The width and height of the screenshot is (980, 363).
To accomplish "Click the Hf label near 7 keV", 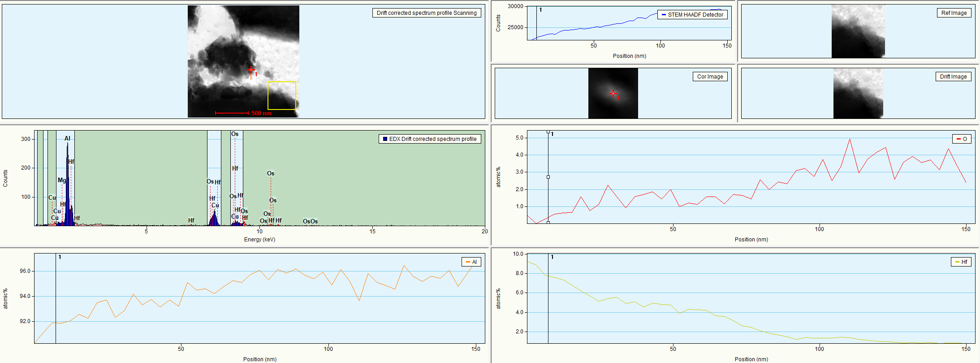I will click(x=191, y=220).
